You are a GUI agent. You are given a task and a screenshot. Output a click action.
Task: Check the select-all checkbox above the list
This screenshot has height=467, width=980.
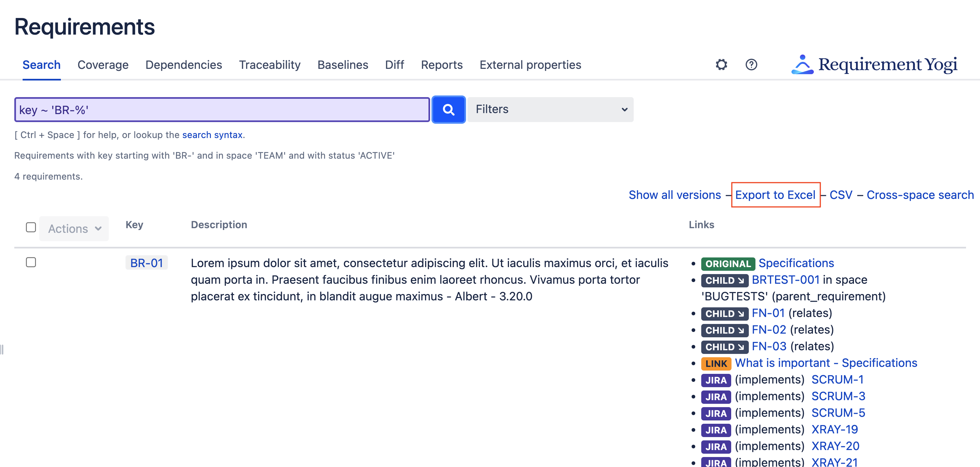point(31,227)
